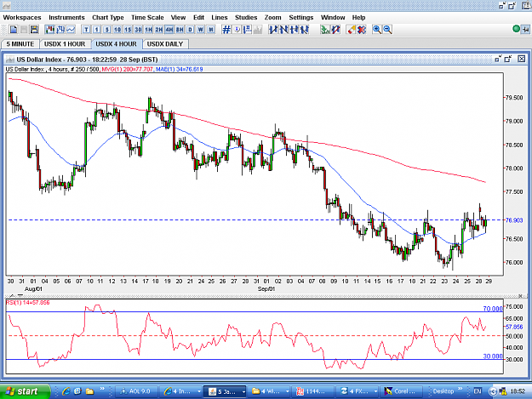
Task: Click the greyed volume bars icon
Action: click(258, 30)
